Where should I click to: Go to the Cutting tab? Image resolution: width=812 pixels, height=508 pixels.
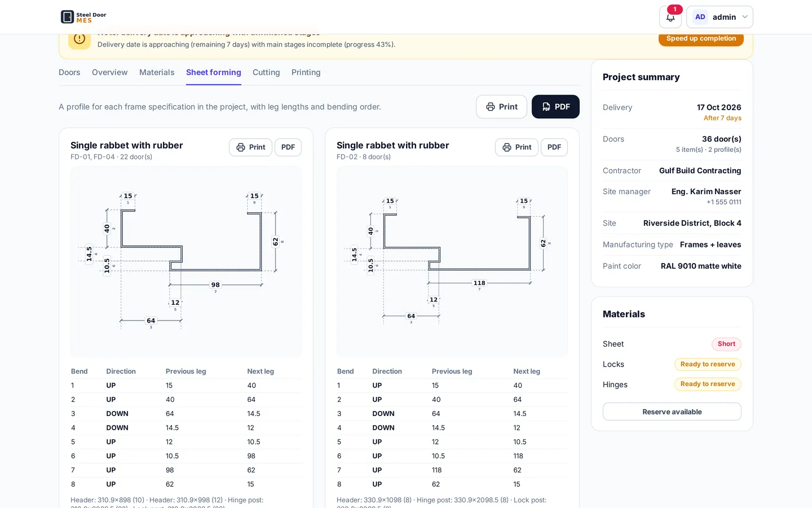tap(266, 72)
